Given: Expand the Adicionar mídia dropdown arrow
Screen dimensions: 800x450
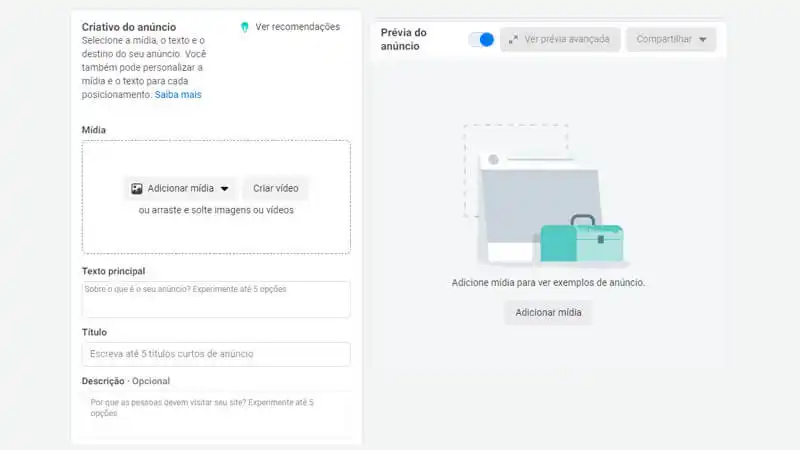Looking at the screenshot, I should point(225,188).
